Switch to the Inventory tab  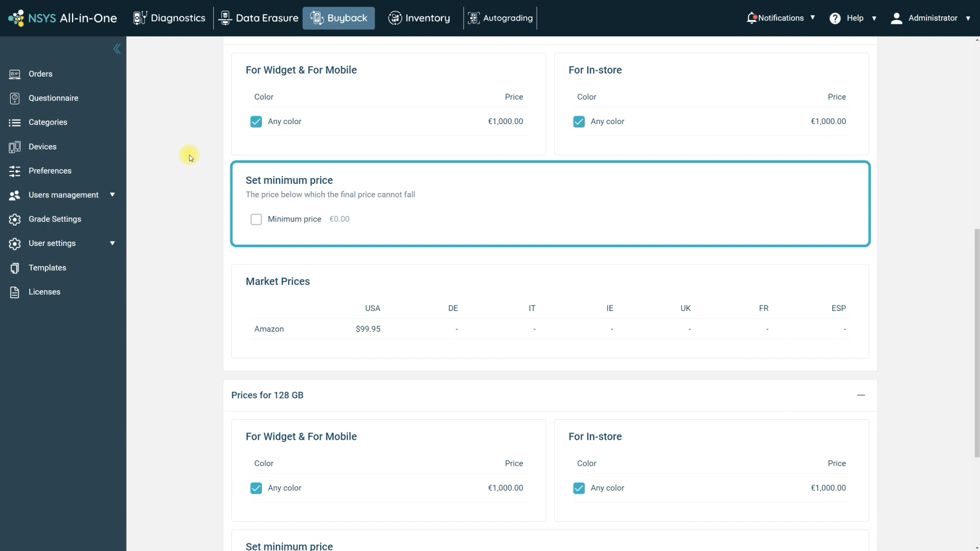point(419,18)
